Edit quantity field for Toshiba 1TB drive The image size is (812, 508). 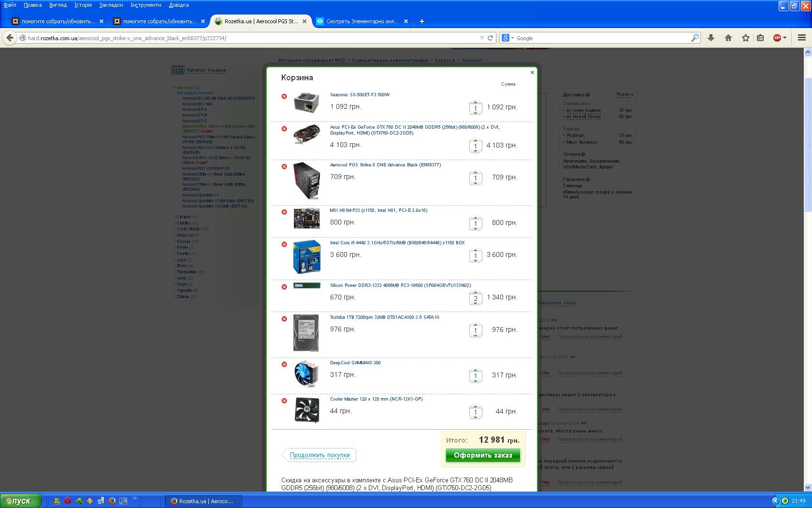[476, 330]
